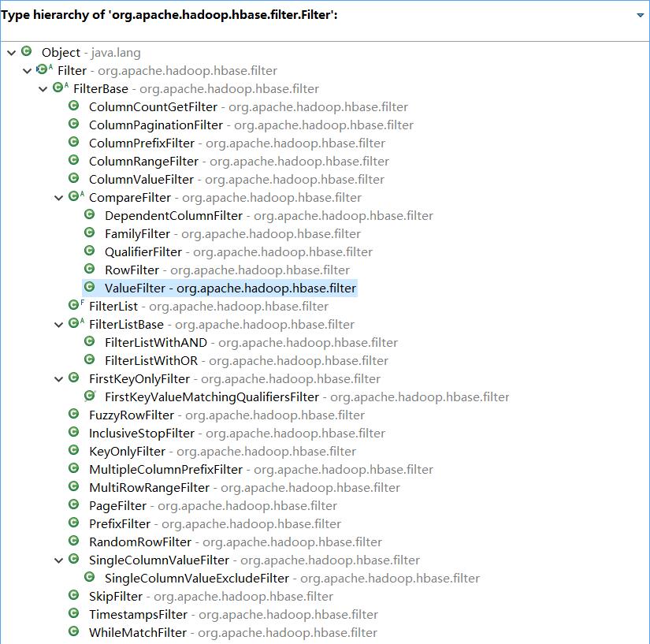Click the class icon beside DependentColumnFilter

point(90,214)
